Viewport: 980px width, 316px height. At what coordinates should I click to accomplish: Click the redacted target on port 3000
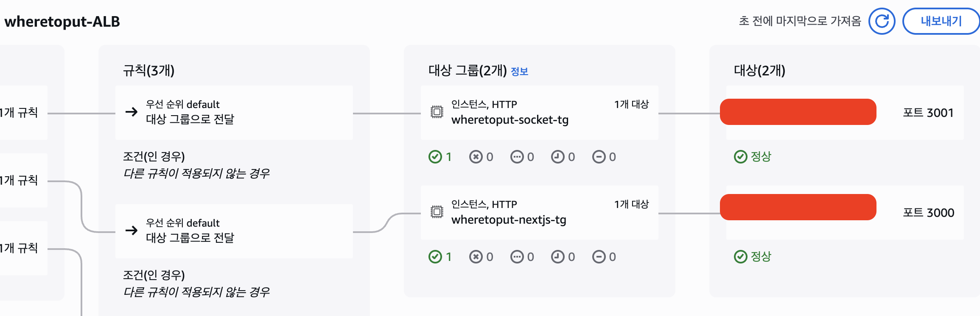(x=798, y=207)
